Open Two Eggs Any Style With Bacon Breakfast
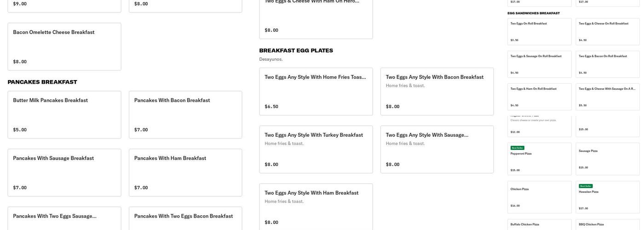Screen dimensions: 644x230 437,92
